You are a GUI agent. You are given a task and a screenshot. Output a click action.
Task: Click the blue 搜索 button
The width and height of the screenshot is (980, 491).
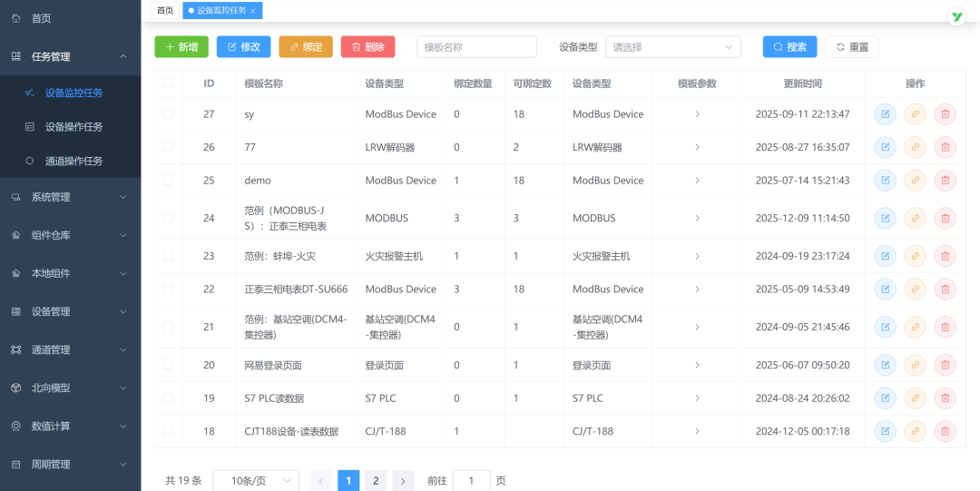point(789,47)
